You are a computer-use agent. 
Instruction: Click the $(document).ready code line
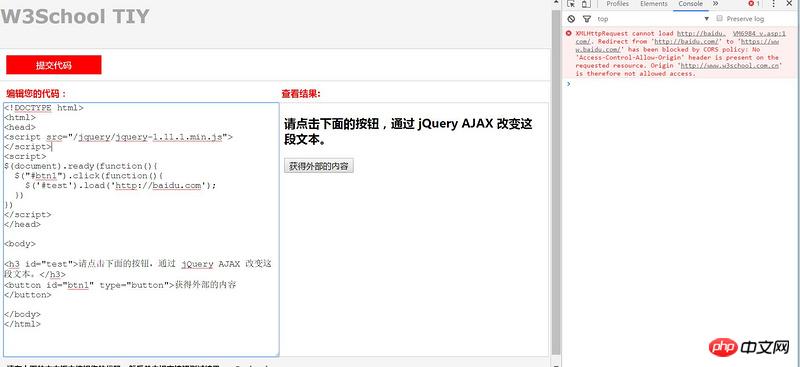pos(82,166)
